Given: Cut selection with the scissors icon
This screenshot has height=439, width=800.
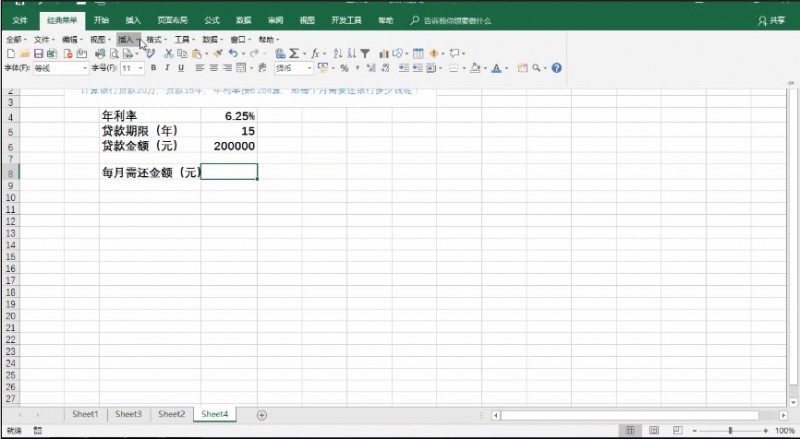Looking at the screenshot, I should [168, 54].
